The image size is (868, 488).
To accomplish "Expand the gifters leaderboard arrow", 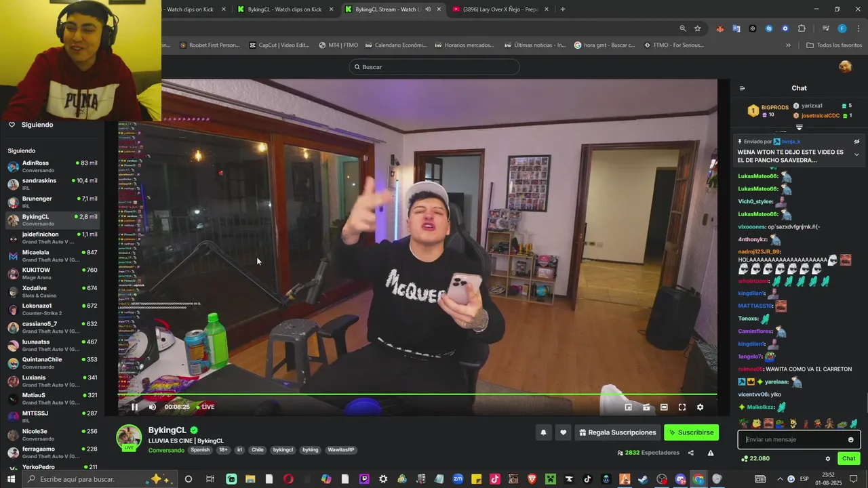I will point(799,127).
